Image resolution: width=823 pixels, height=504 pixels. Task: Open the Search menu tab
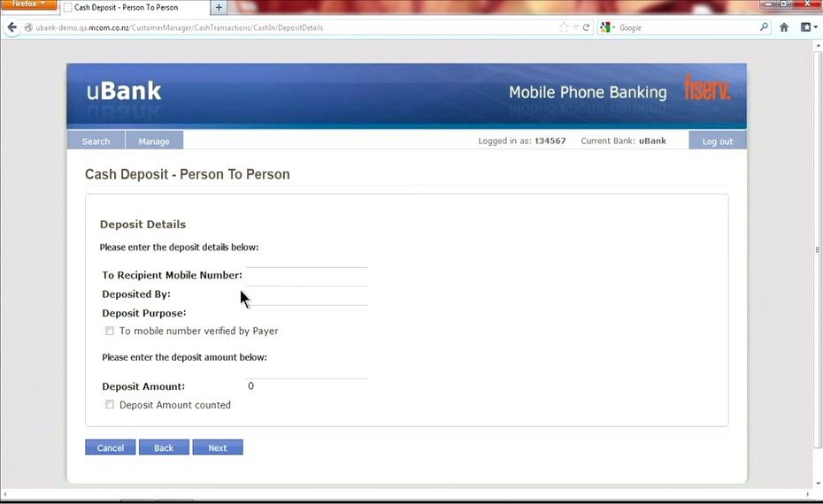click(96, 141)
